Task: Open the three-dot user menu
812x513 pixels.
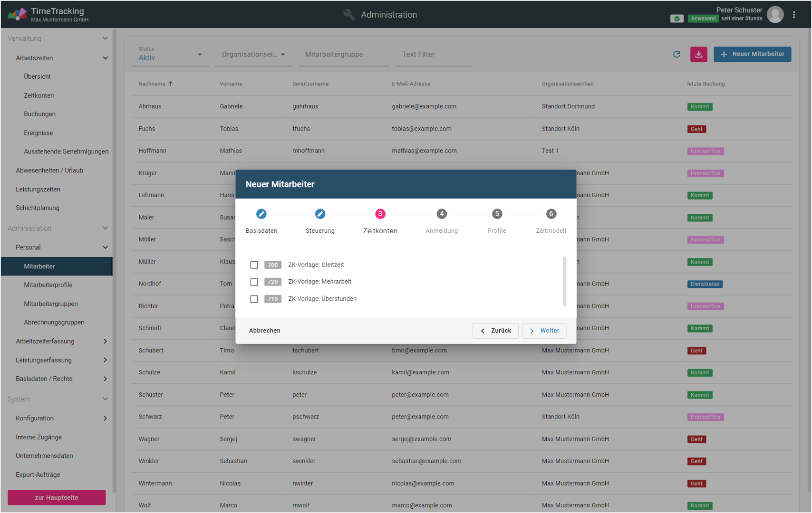Action: [x=794, y=15]
